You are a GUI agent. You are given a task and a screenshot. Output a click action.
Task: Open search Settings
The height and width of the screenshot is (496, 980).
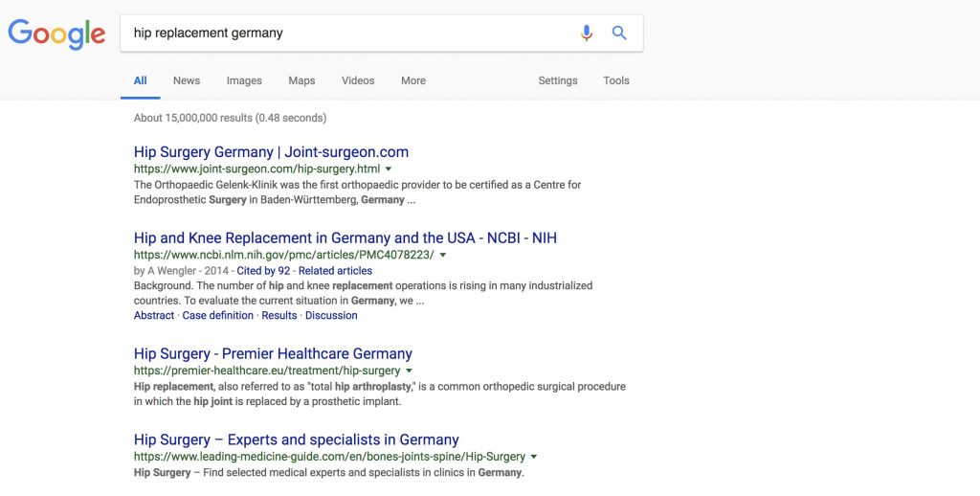558,80
